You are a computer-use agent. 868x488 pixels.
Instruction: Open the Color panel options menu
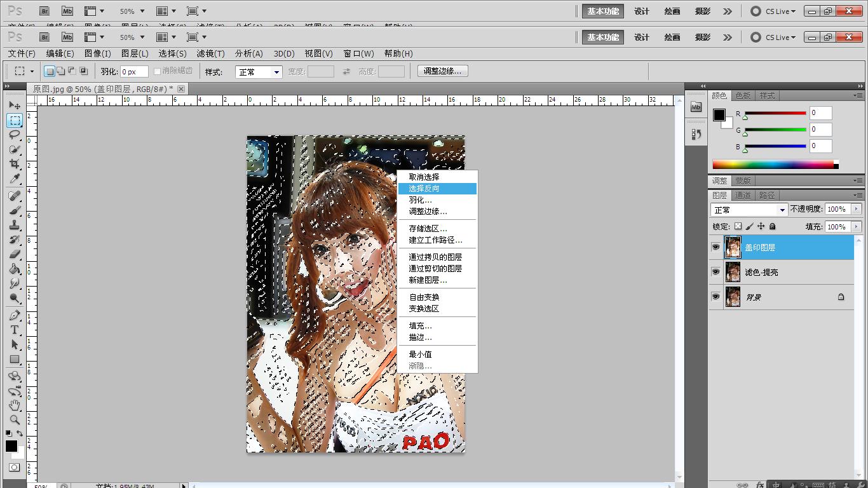(858, 96)
